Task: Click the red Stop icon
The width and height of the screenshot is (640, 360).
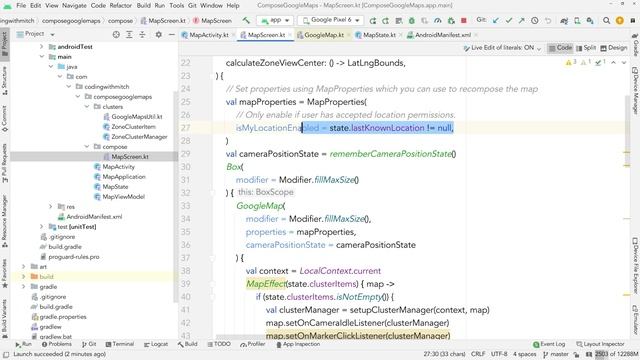Action: tap(464, 20)
